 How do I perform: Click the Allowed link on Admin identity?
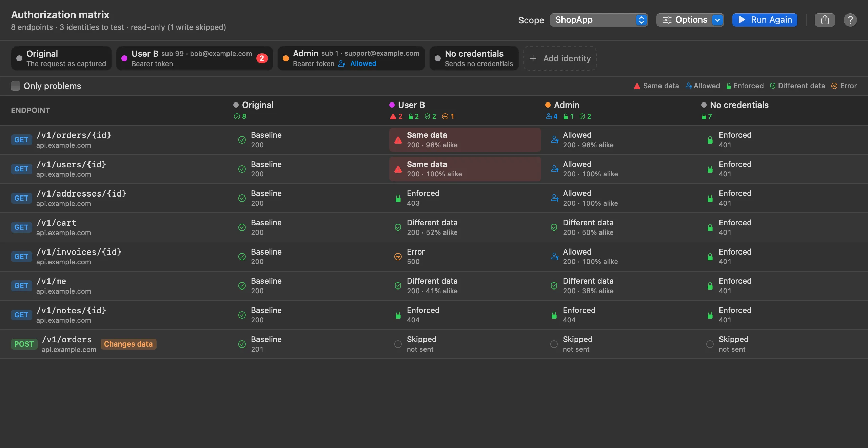click(x=363, y=63)
